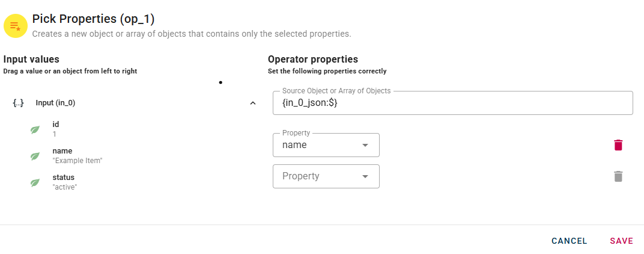Select the status "active" value
Image resolution: width=644 pixels, height=254 pixels.
[64, 182]
